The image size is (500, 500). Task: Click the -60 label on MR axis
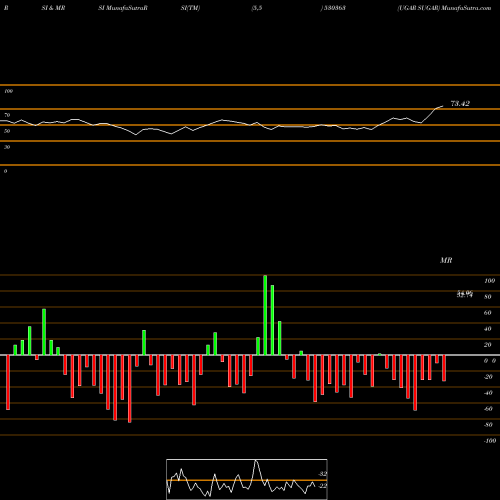point(488,409)
